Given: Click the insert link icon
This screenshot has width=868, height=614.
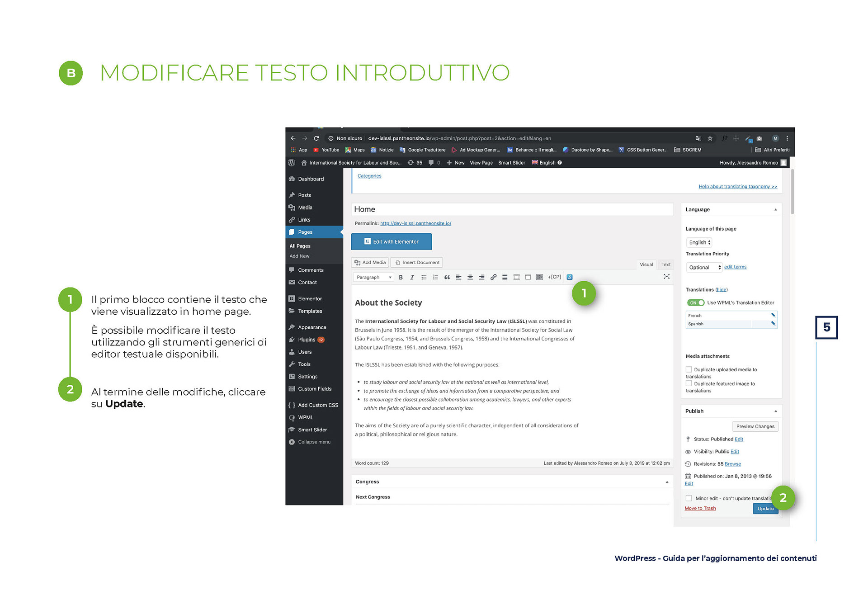Looking at the screenshot, I should [493, 277].
